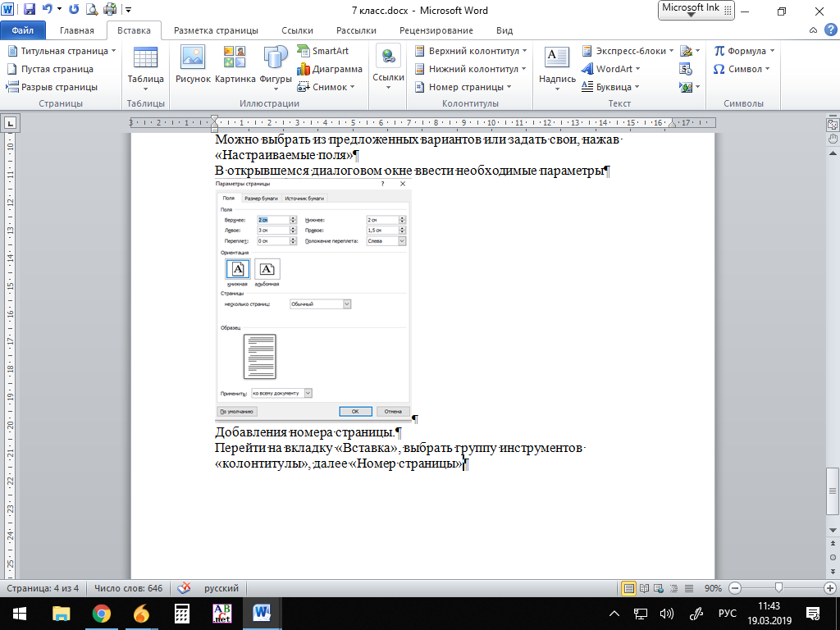Insert a table using Таблица button
The height and width of the screenshot is (630, 840).
pyautogui.click(x=145, y=66)
